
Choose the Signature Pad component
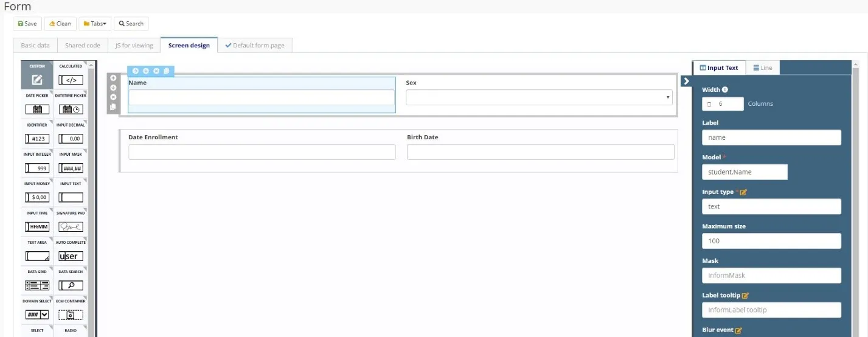pyautogui.click(x=71, y=222)
